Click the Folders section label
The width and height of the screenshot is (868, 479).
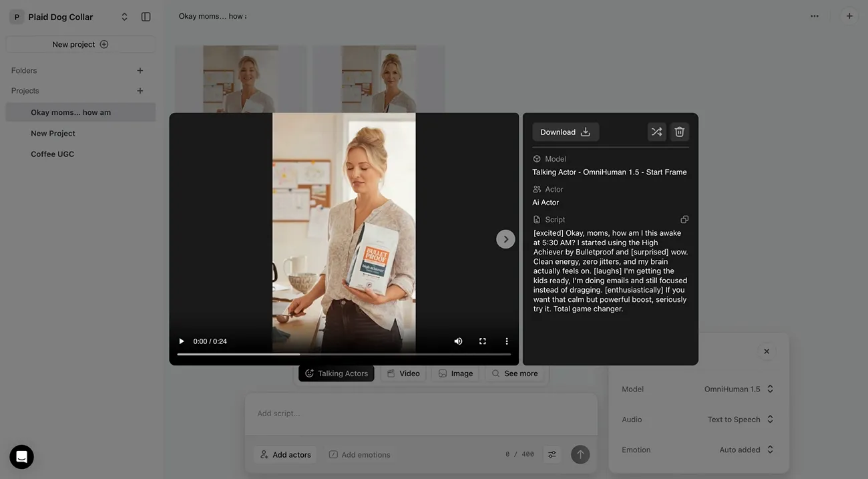[x=24, y=71]
